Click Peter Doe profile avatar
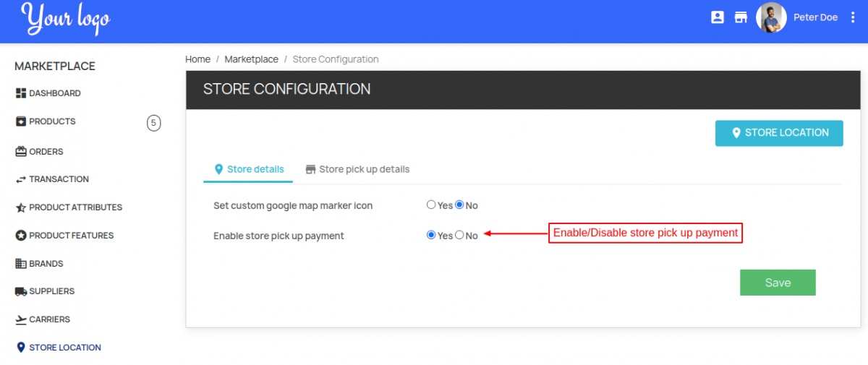This screenshot has width=868, height=365. (771, 17)
